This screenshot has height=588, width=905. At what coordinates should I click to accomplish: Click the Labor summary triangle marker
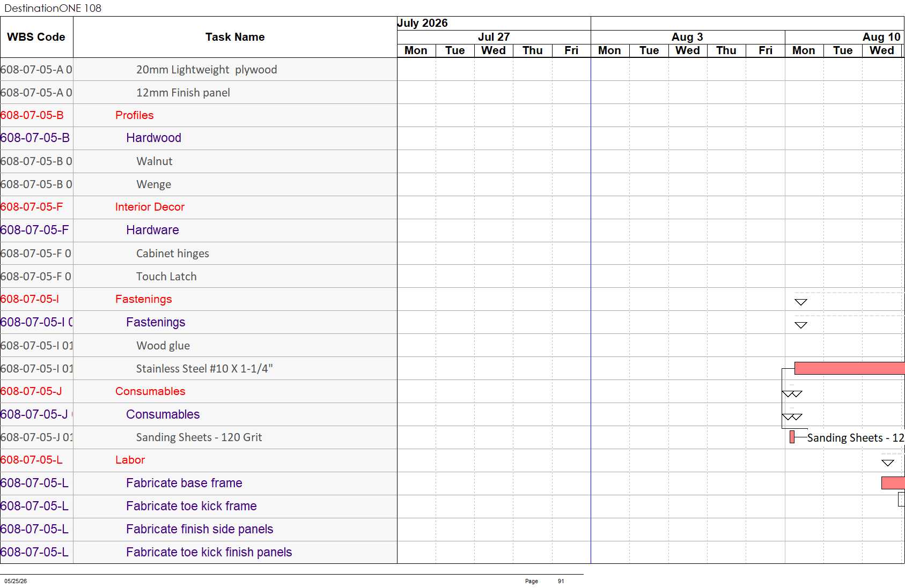(x=888, y=463)
